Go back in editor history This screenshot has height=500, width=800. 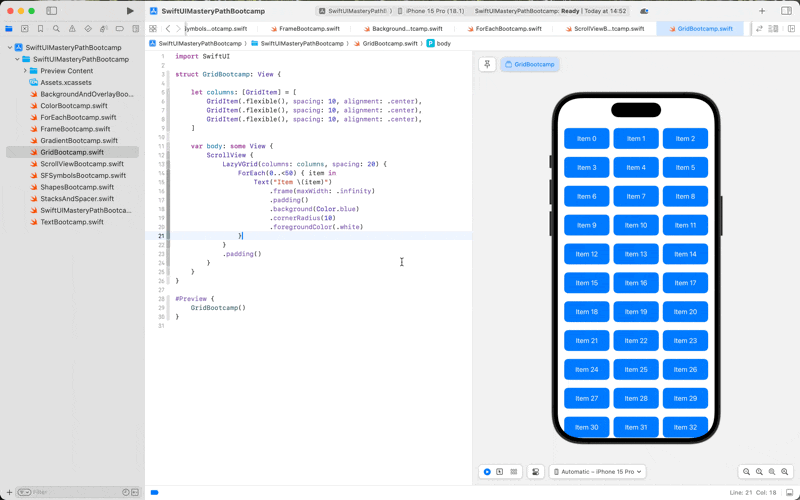click(x=168, y=29)
